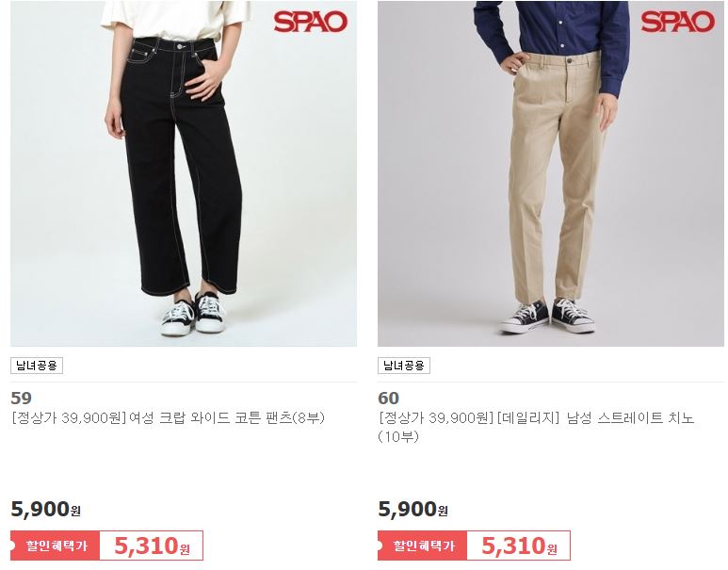Click the red 할인혜택가 label for item 59
This screenshot has height=570, width=728.
[56, 546]
